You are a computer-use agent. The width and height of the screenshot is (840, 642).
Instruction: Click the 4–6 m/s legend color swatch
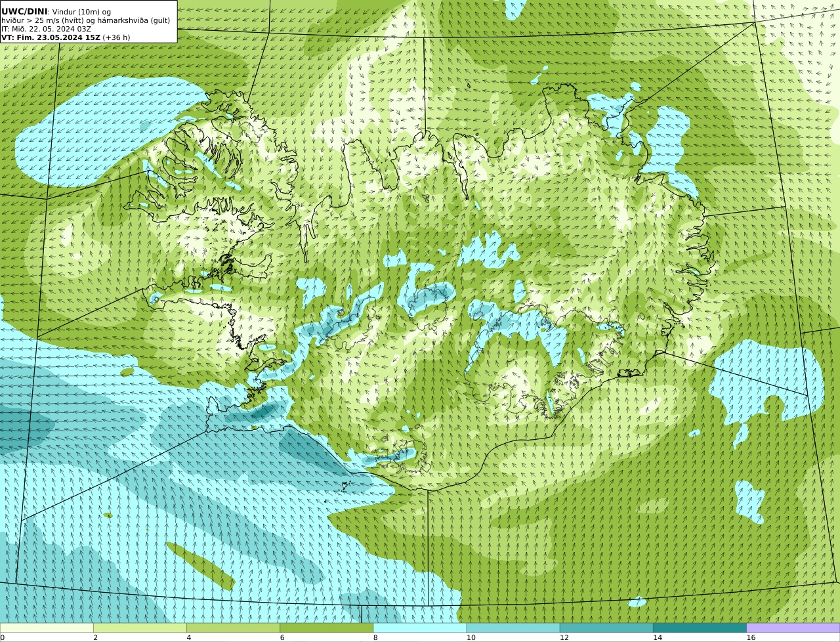click(233, 628)
